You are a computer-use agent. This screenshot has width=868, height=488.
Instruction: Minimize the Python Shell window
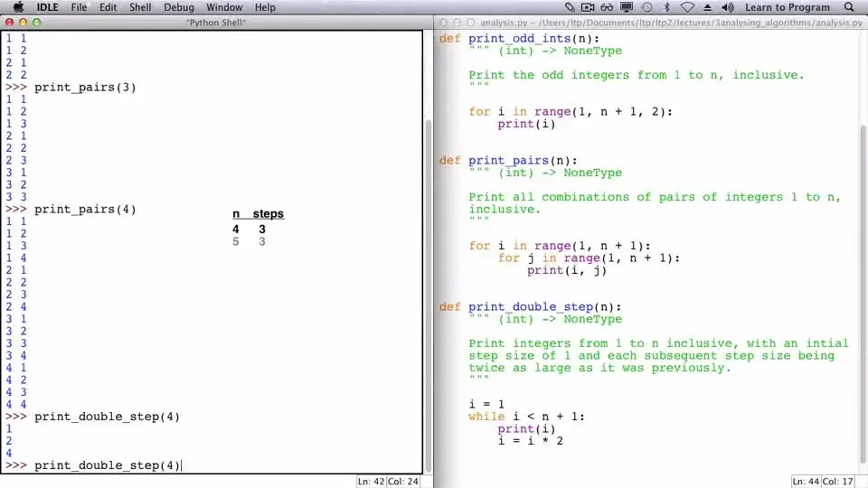[x=23, y=23]
